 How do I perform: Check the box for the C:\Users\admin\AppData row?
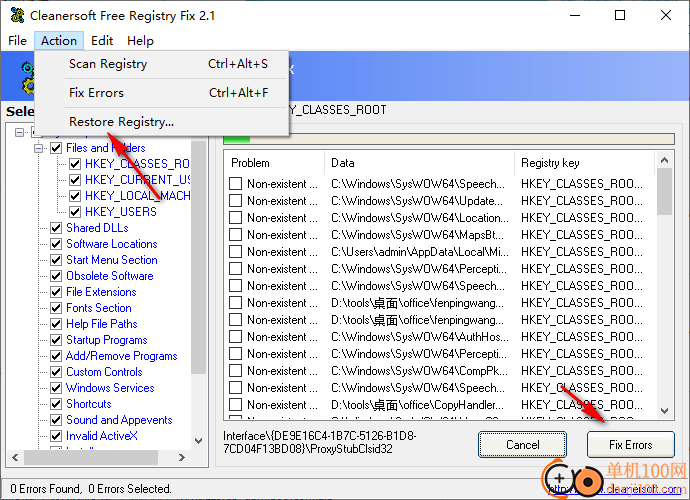pos(235,252)
